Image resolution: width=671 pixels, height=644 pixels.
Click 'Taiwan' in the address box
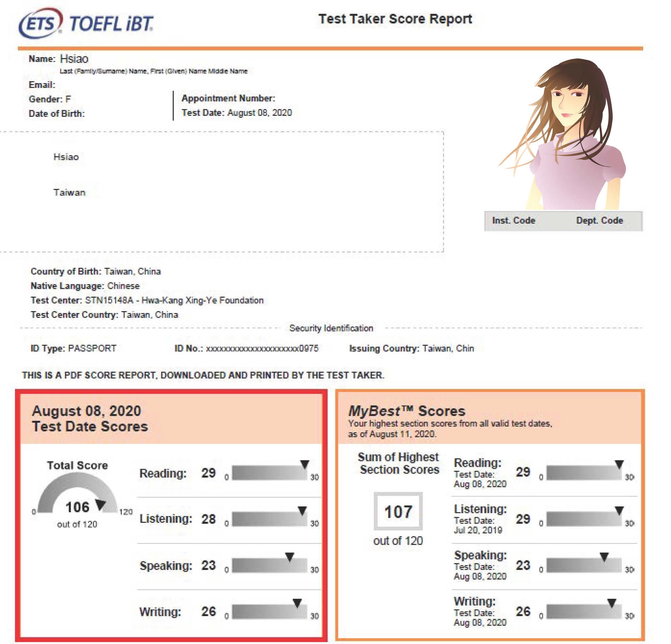(x=69, y=193)
